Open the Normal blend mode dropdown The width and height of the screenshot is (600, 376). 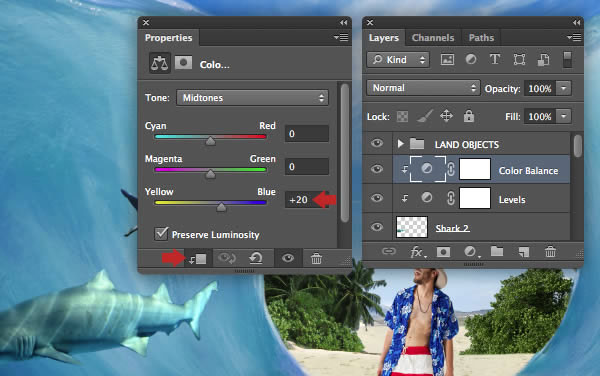pos(423,88)
